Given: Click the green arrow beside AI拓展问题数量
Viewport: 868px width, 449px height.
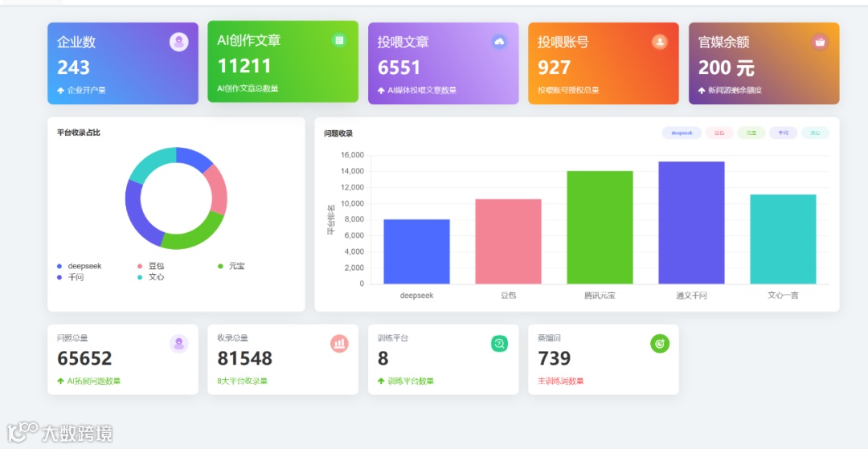Looking at the screenshot, I should pyautogui.click(x=60, y=381).
